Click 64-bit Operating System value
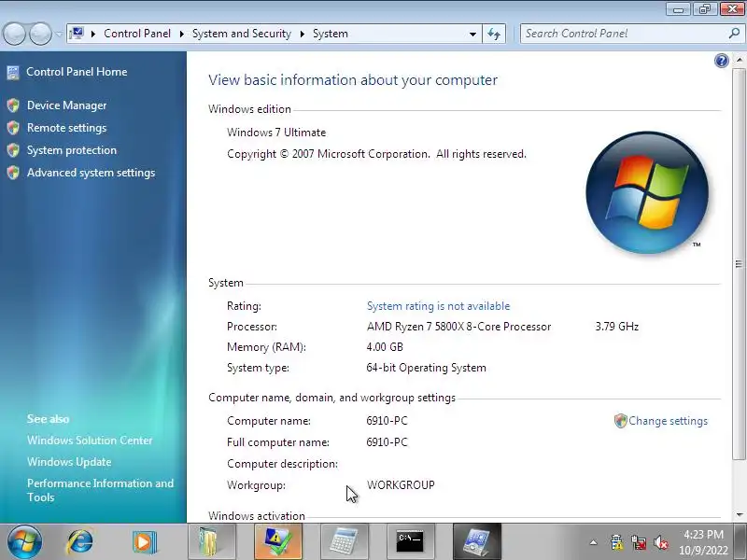This screenshot has width=747, height=560. 426,368
